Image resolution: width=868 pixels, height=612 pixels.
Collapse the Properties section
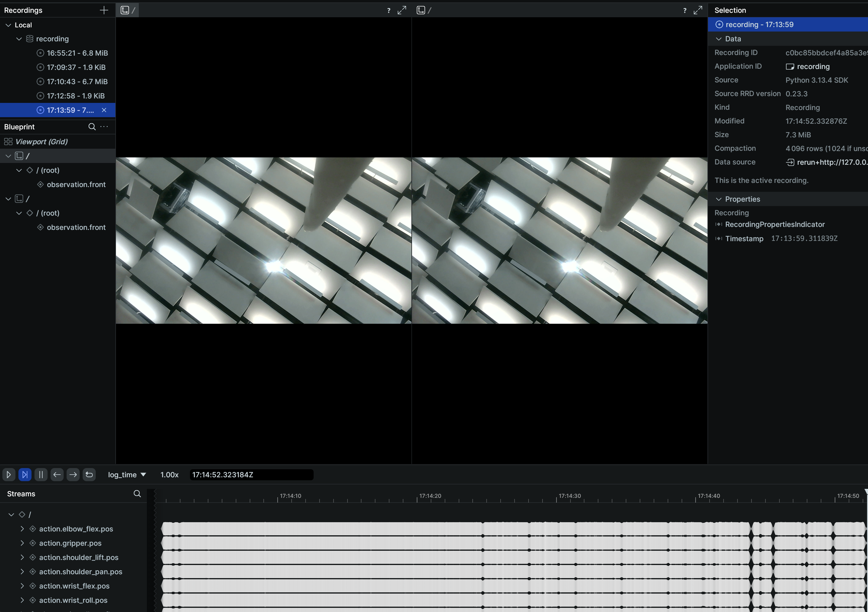[719, 199]
